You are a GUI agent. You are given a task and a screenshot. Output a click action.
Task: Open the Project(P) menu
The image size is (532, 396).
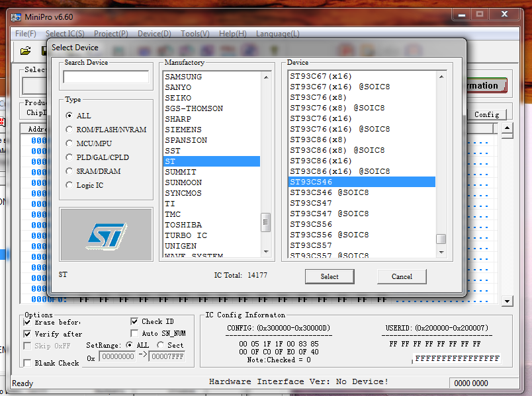pos(111,34)
